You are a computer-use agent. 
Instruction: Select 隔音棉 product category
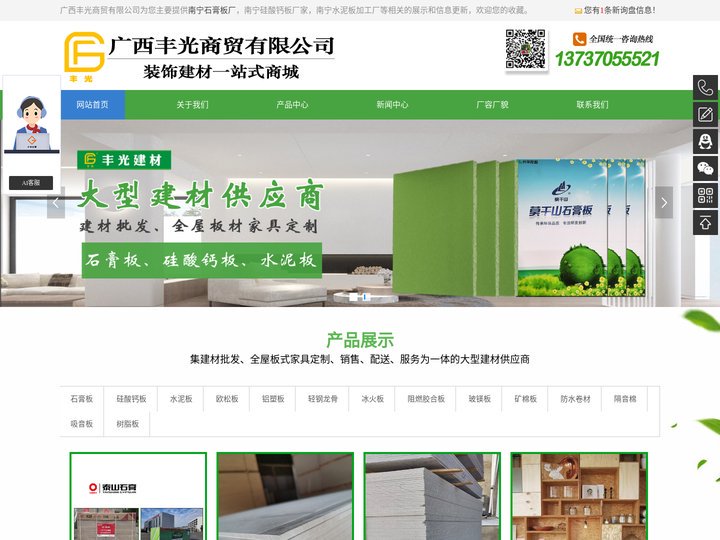[x=625, y=399]
